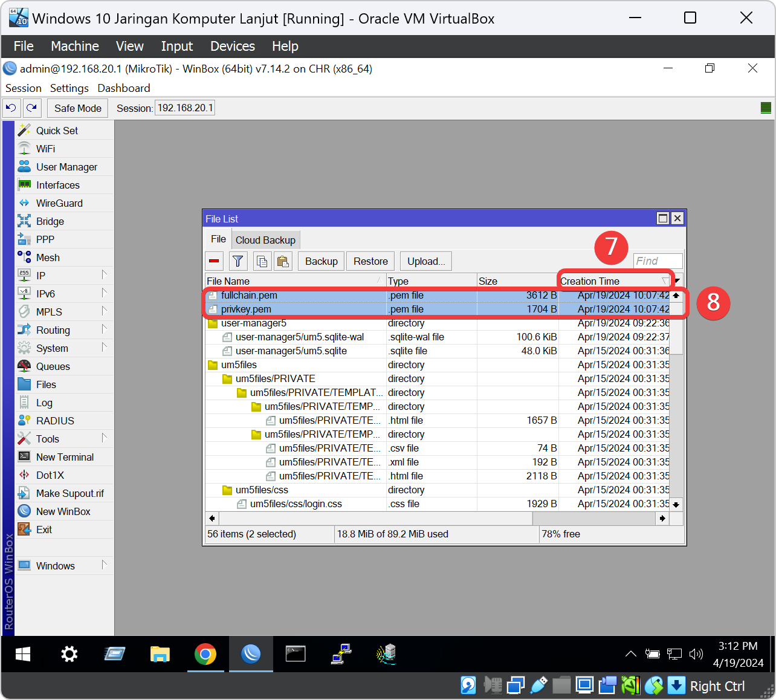Select the File tab in File List
Image resolution: width=776 pixels, height=700 pixels.
[218, 239]
